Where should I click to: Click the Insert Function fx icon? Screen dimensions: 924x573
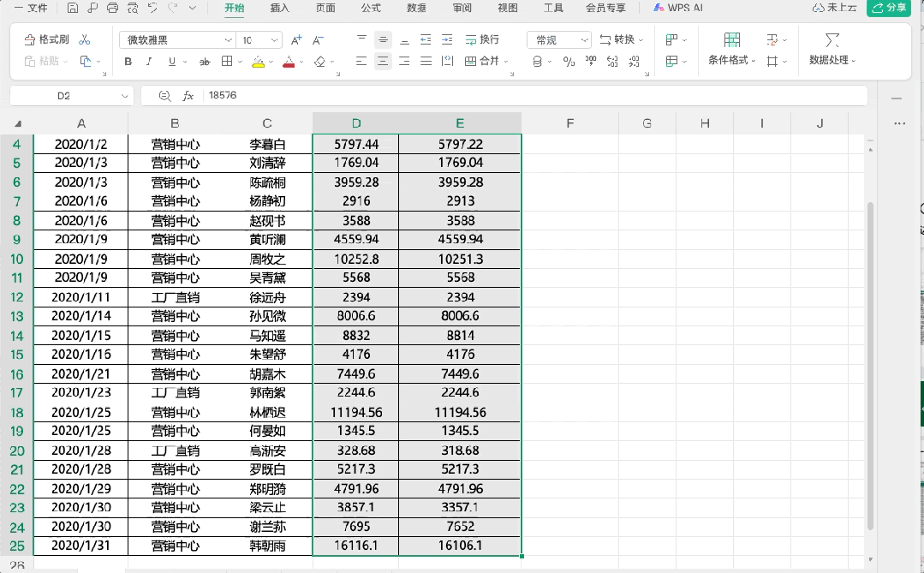(188, 96)
